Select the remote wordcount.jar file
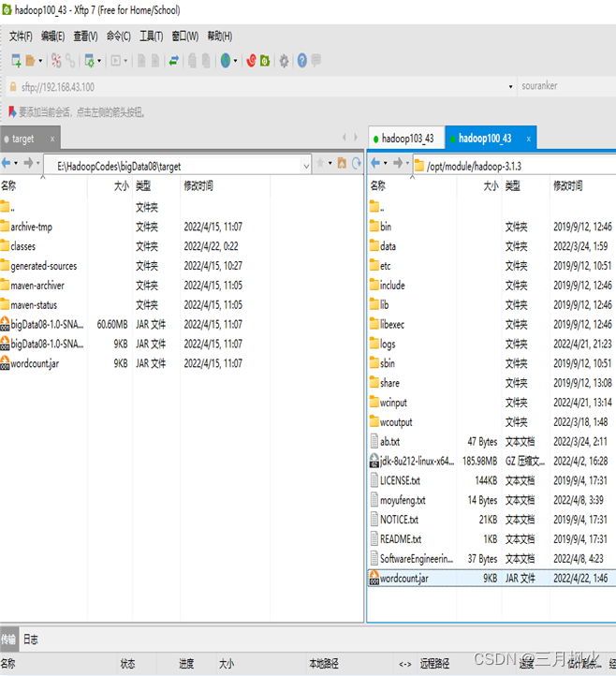Image resolution: width=616 pixels, height=676 pixels. (x=491, y=578)
